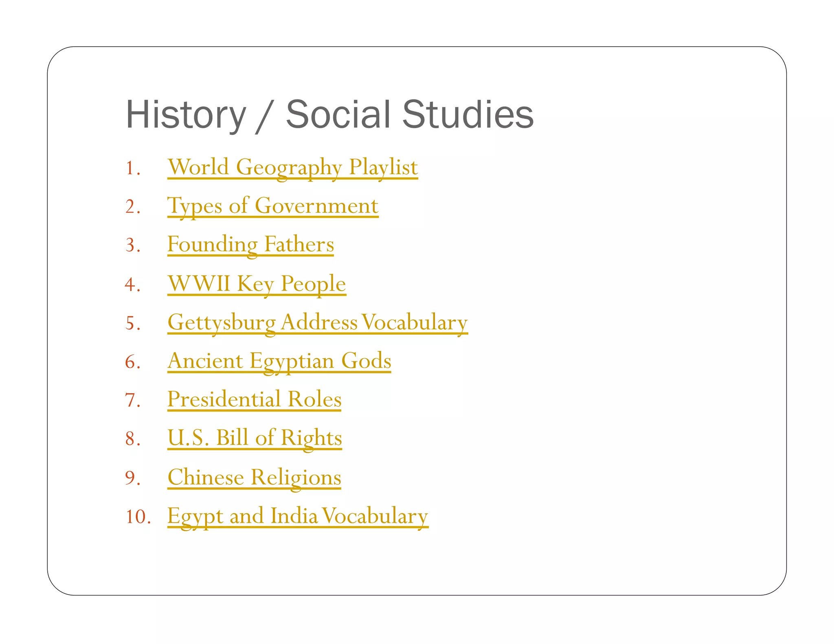This screenshot has height=644, width=834.
Task: Open the World Geography Playlist link
Action: click(292, 167)
